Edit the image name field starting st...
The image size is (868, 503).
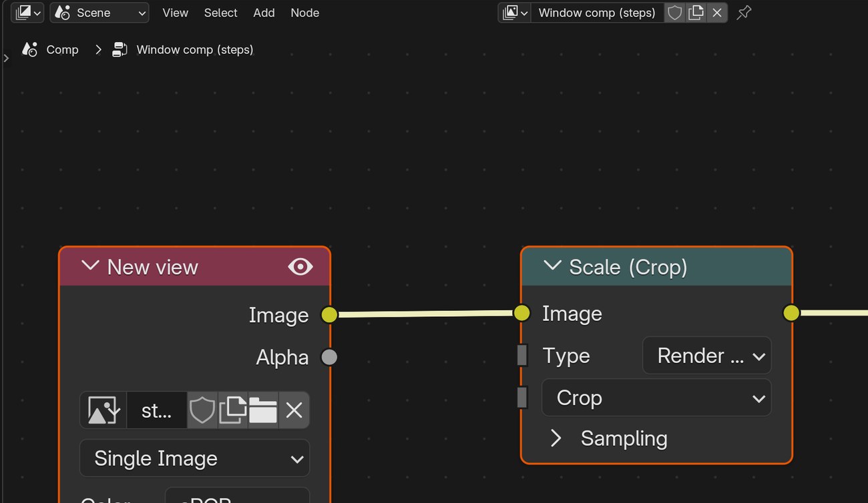156,410
